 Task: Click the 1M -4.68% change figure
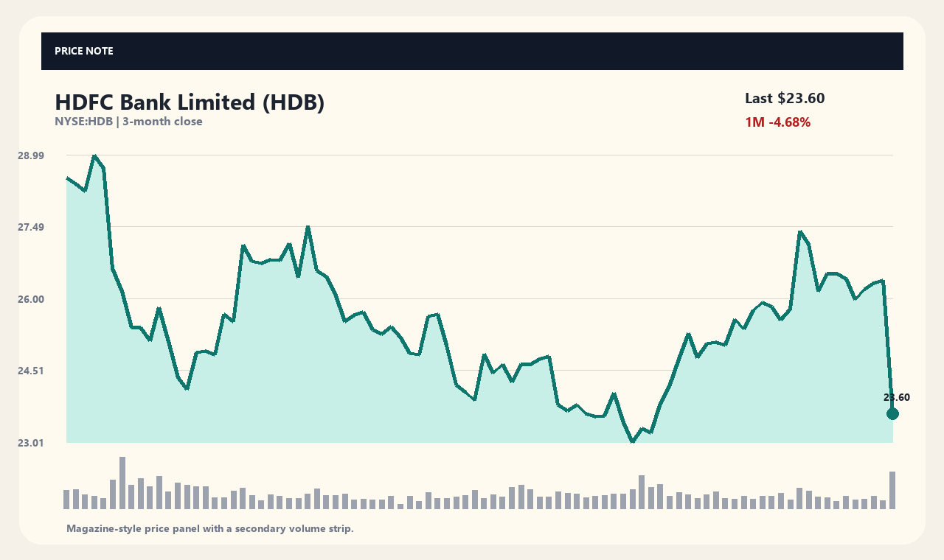(778, 122)
